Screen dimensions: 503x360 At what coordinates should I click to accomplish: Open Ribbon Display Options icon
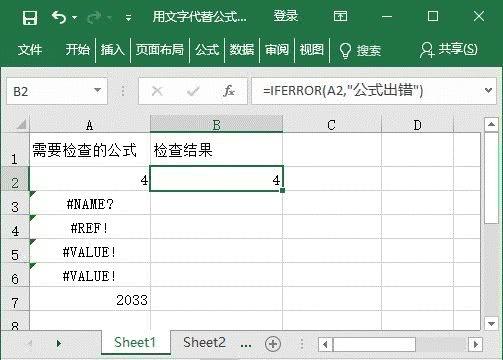pos(340,16)
